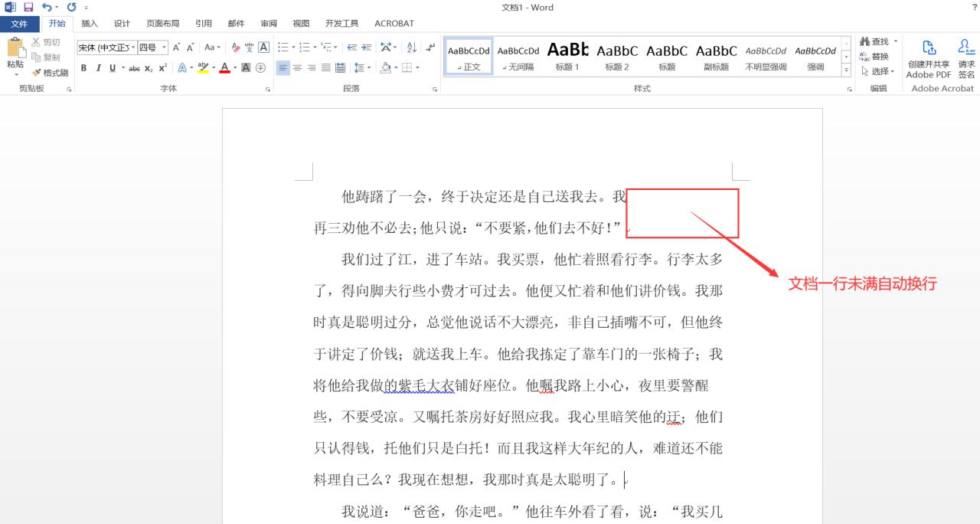Open the 文件 file menu
This screenshot has width=980, height=524.
[x=19, y=24]
